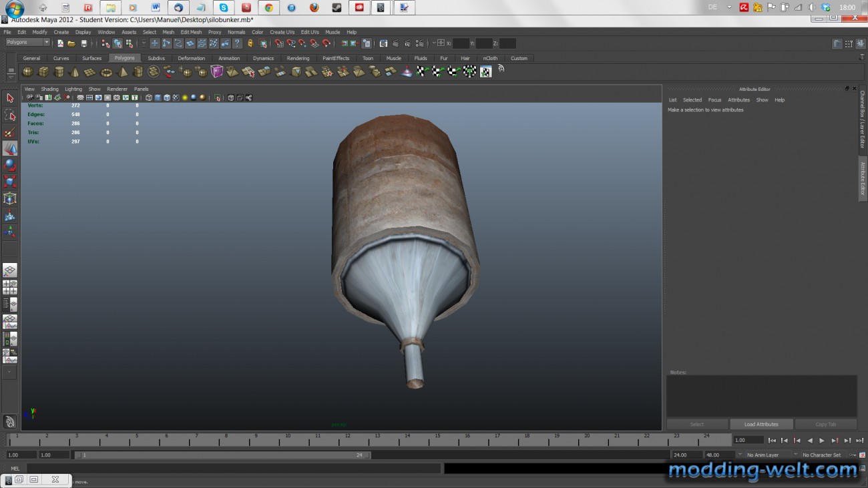Open the Mesh menu
This screenshot has width=868, height=488.
[168, 32]
